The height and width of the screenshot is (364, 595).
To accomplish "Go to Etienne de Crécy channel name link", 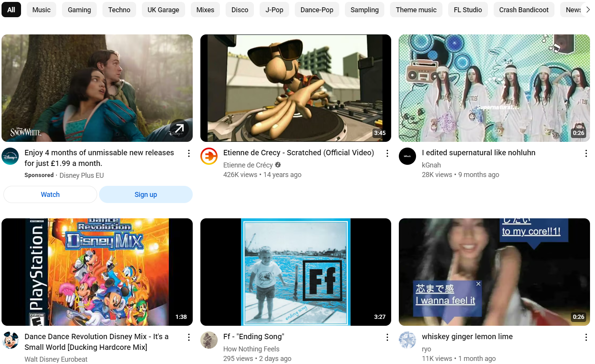I will (x=248, y=165).
